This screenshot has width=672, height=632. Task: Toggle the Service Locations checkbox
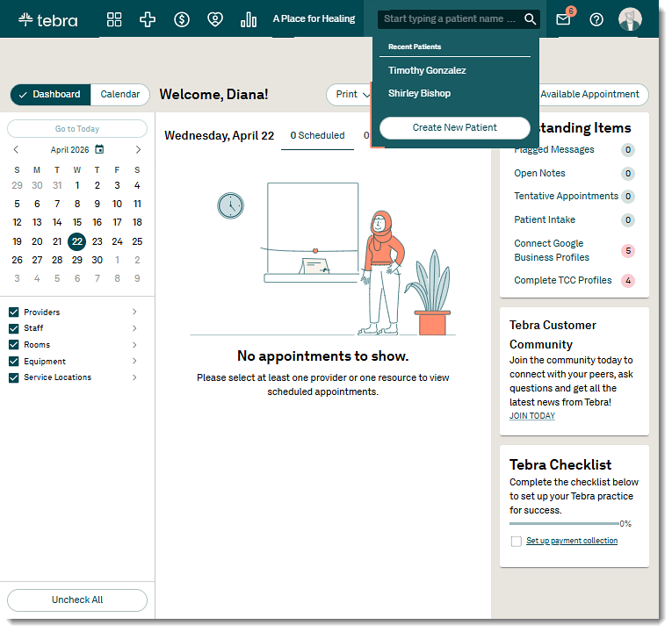[x=14, y=377]
